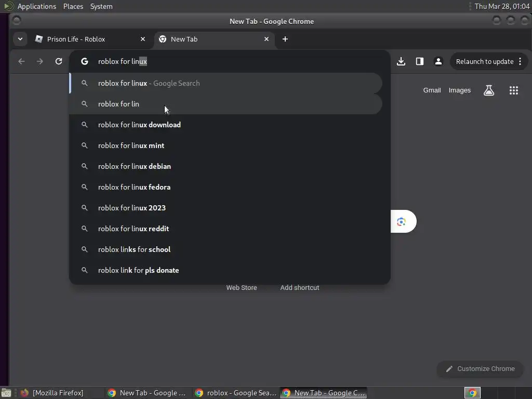Switch to Prison Life - Roblox tab
Viewport: 532px width, 399px height.
click(x=90, y=39)
